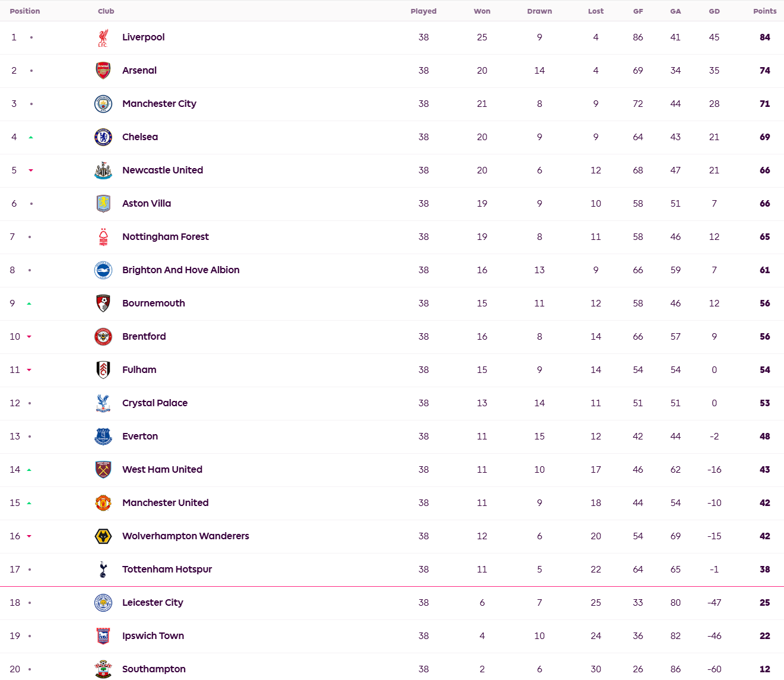Select the Everton row in table

coord(392,437)
